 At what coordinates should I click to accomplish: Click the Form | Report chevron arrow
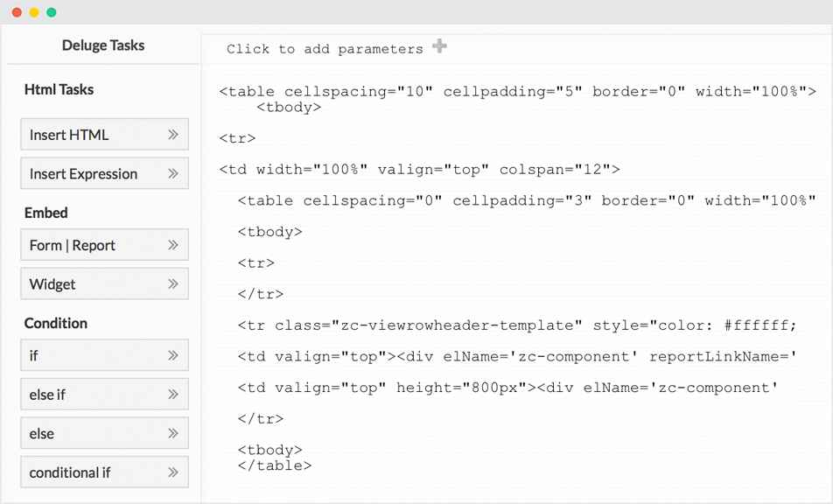click(x=172, y=245)
